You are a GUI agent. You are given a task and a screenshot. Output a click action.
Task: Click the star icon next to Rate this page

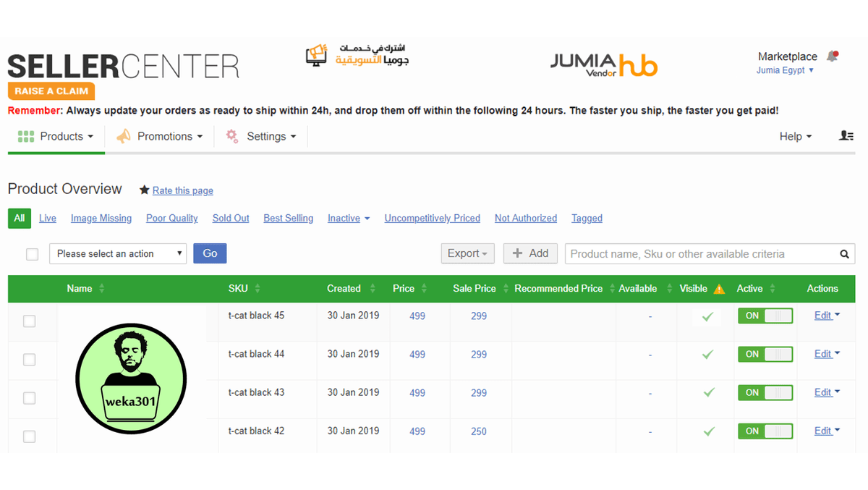(x=145, y=190)
